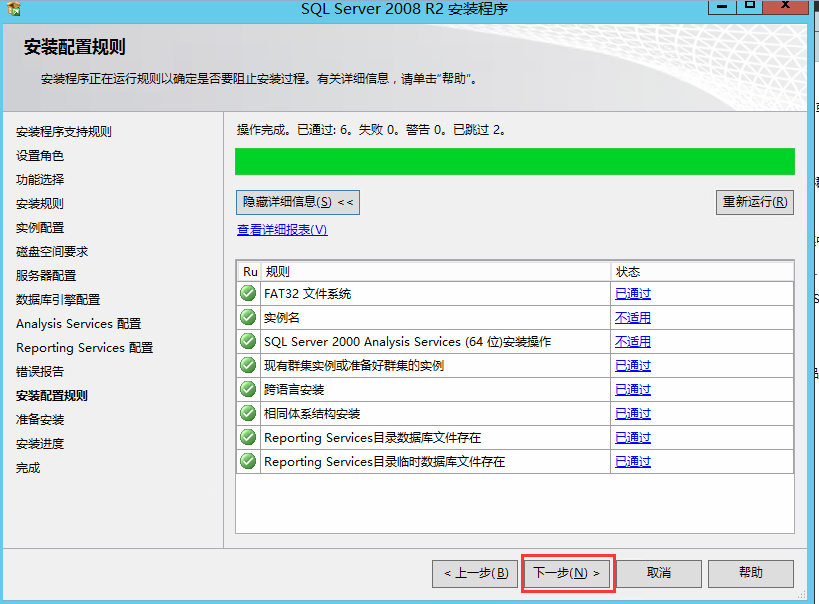Open 已通过 link for 相同体系结构安装
This screenshot has height=604, width=819.
coord(633,414)
